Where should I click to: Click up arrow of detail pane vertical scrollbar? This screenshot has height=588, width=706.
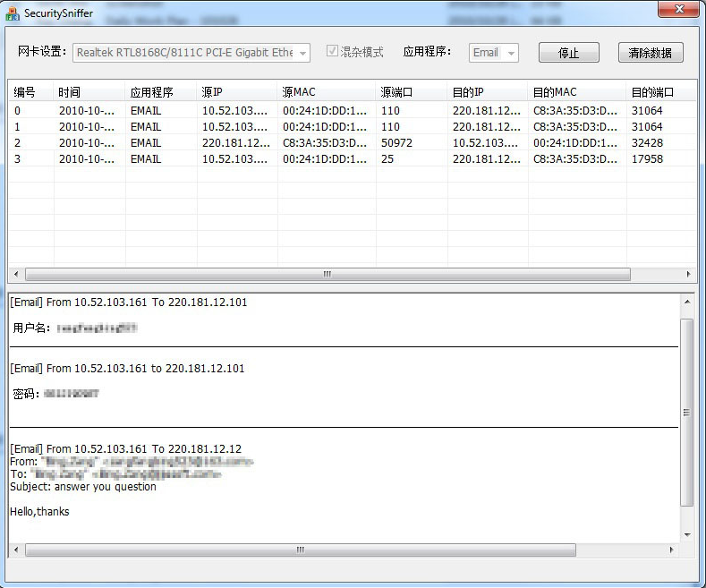click(x=687, y=302)
